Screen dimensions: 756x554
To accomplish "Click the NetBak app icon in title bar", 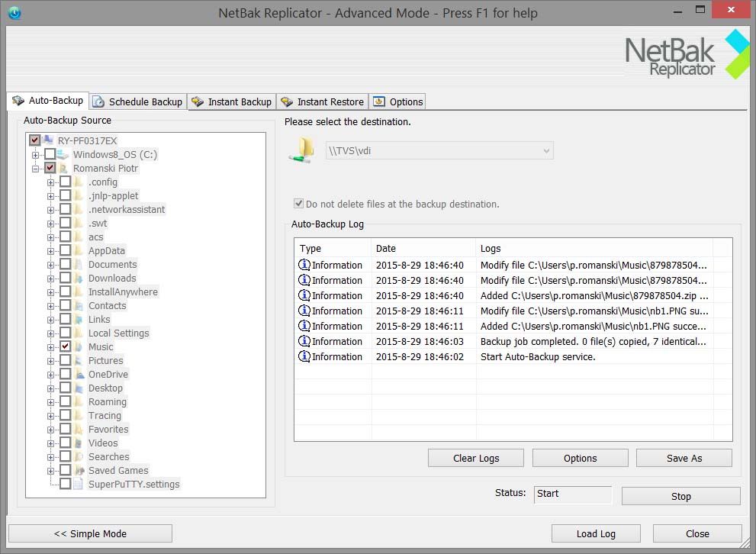I will pos(14,12).
